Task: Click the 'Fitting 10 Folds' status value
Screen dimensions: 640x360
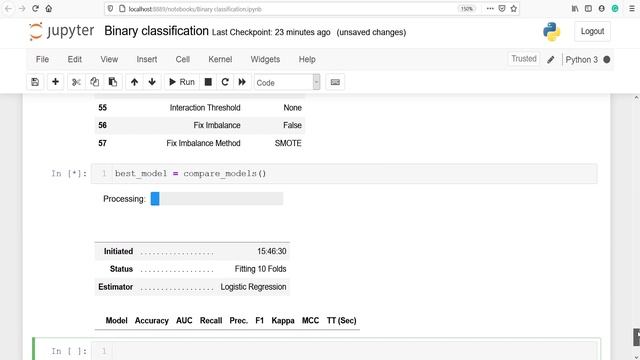Action: (x=260, y=269)
